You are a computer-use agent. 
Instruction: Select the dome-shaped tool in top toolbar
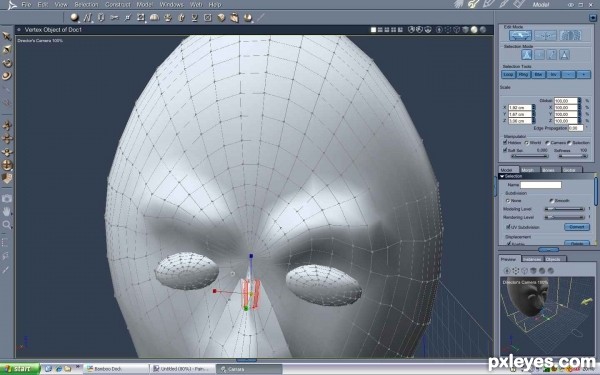[x=154, y=17]
